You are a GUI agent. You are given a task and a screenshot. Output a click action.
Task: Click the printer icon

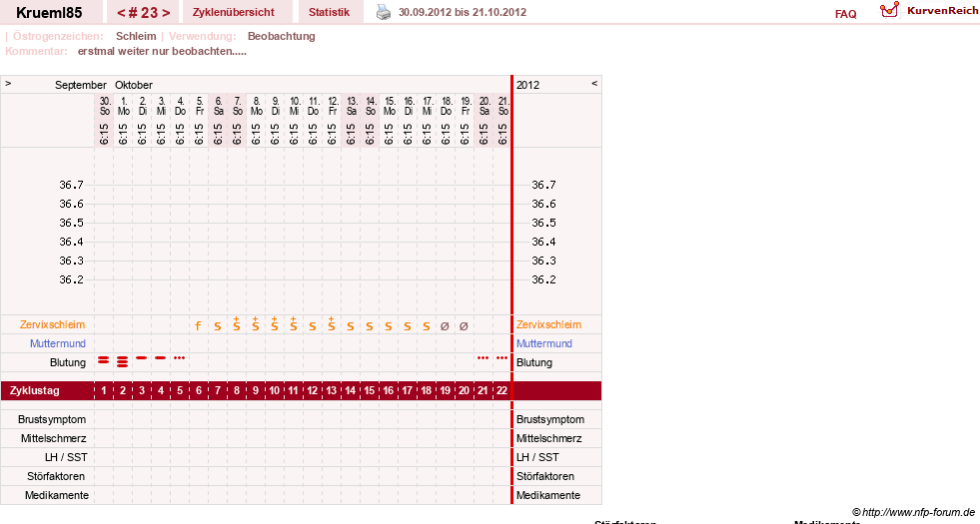point(384,12)
